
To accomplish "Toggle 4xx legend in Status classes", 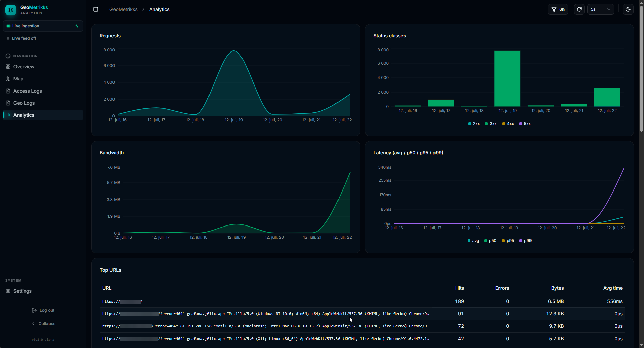I will click(508, 124).
